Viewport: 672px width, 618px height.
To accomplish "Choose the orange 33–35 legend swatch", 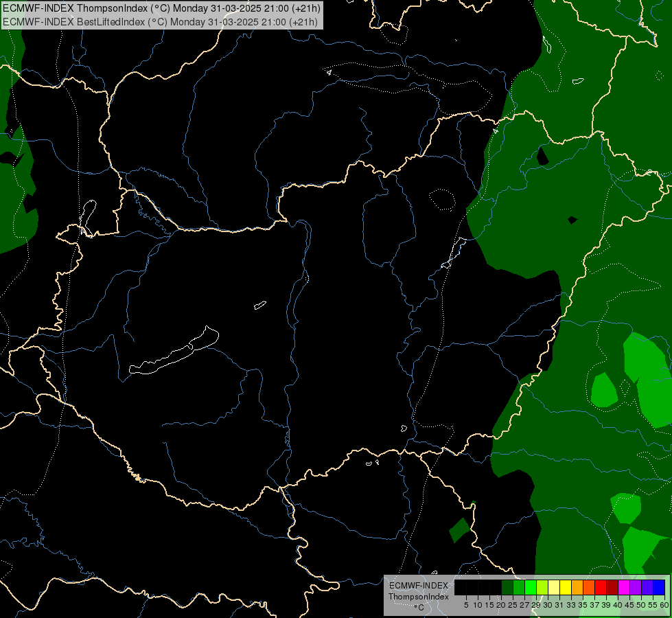I will click(577, 588).
